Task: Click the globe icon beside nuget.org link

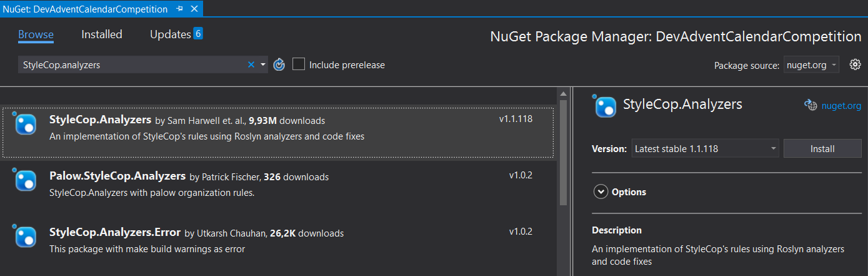Action: 811,106
